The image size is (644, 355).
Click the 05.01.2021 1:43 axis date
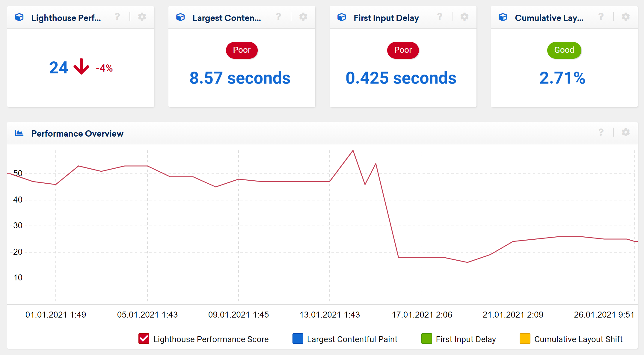pyautogui.click(x=147, y=315)
